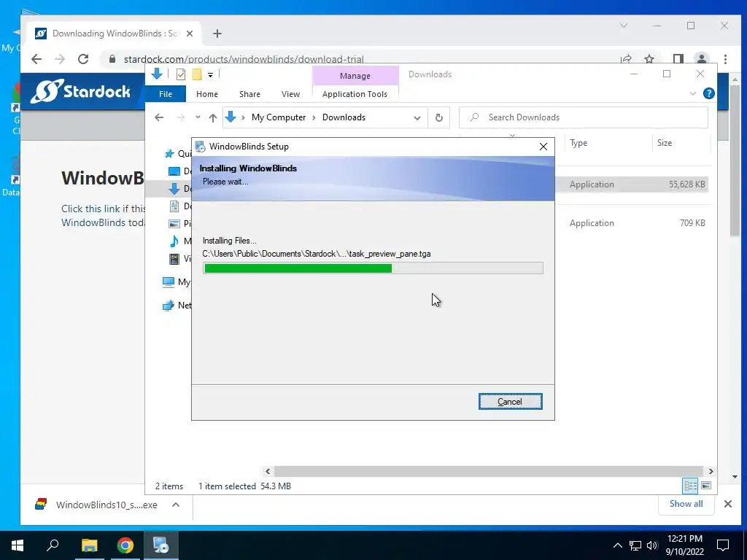Open WindowBlinds10 download item options
This screenshot has width=747, height=560.
[x=176, y=505]
